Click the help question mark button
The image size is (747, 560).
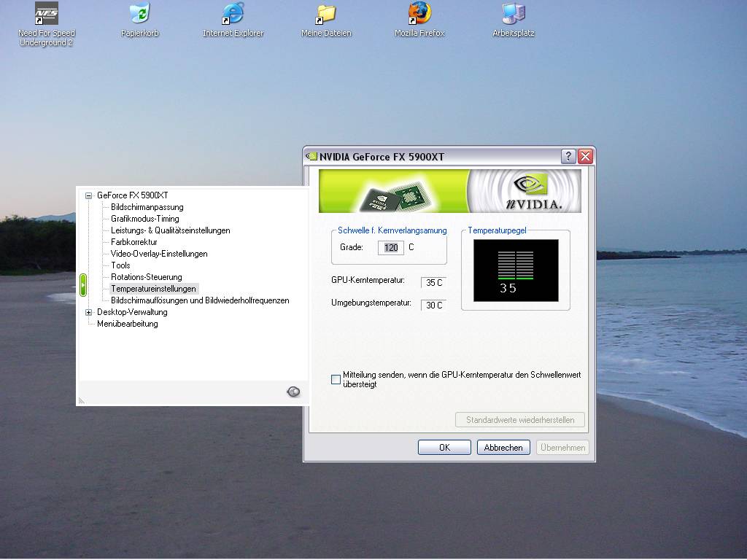[x=568, y=156]
